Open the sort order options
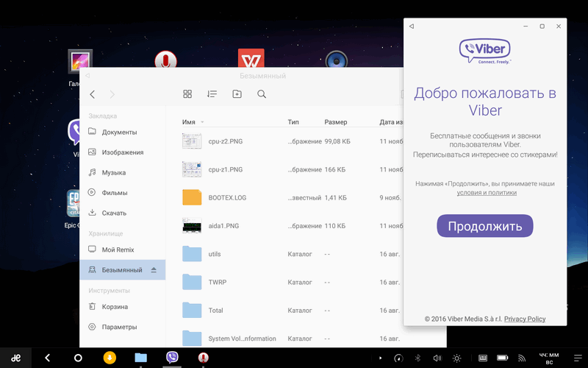Image resolution: width=588 pixels, height=368 pixels. click(x=212, y=94)
